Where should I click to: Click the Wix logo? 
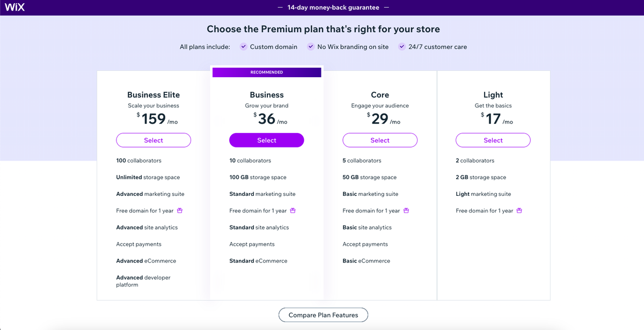coord(14,7)
